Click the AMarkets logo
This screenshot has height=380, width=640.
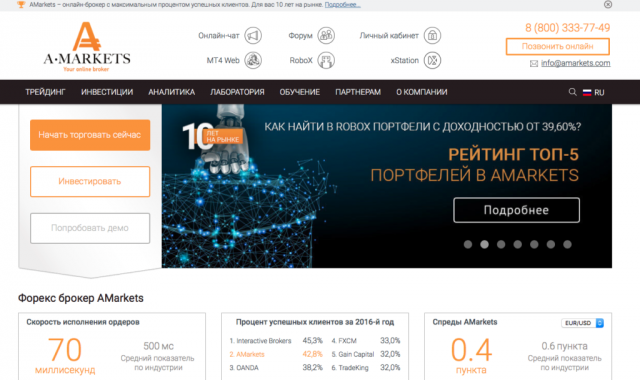click(x=87, y=47)
